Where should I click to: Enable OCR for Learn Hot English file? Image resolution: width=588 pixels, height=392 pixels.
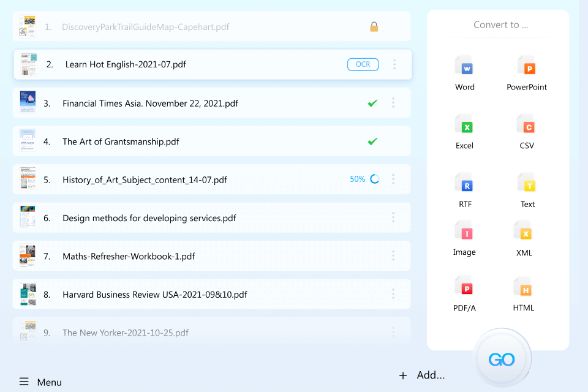[363, 64]
